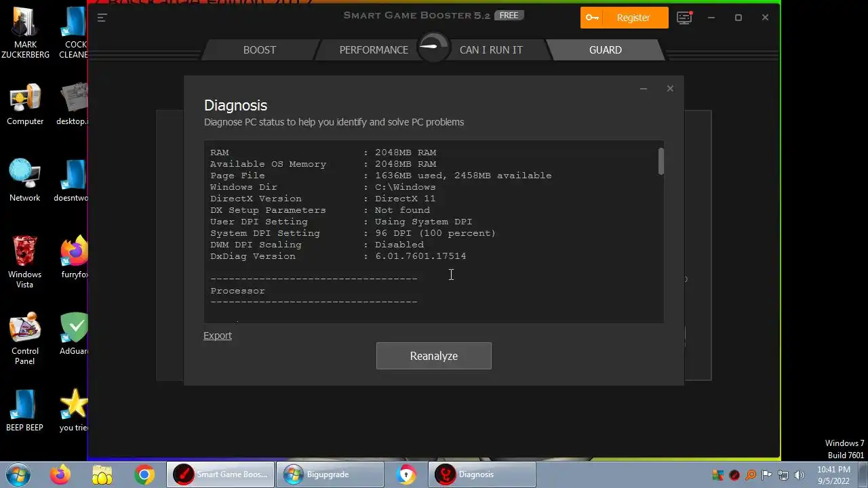Screen dimensions: 868x488
Task: Switch to the GUARD tab
Action: [605, 50]
